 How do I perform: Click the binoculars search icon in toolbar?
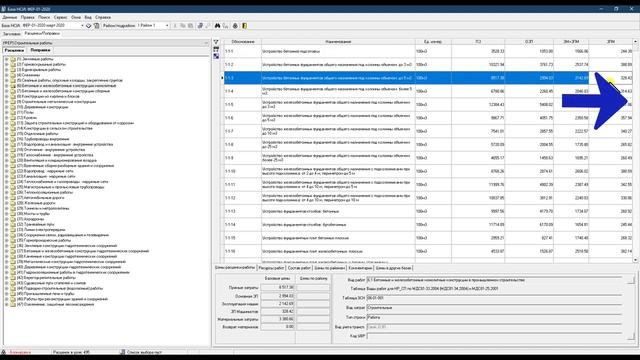[218, 26]
